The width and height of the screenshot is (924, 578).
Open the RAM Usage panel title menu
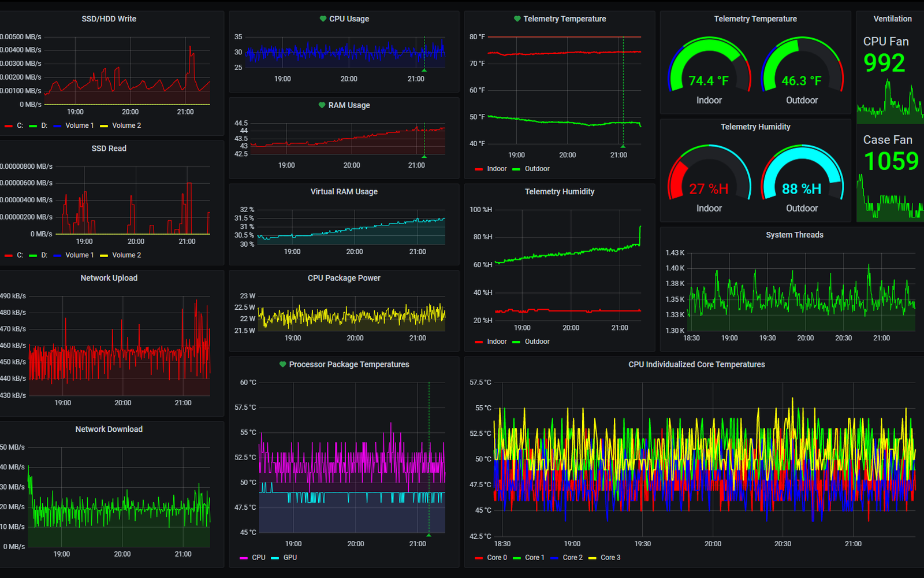pos(349,105)
